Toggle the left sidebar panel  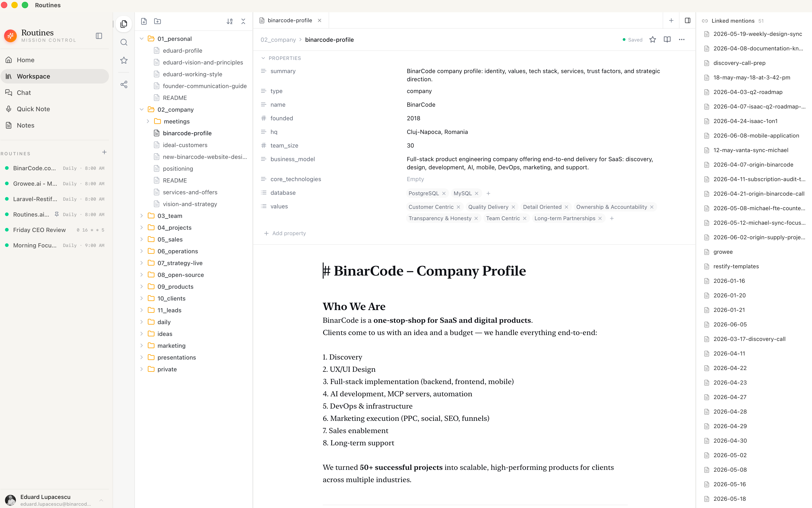pyautogui.click(x=99, y=36)
